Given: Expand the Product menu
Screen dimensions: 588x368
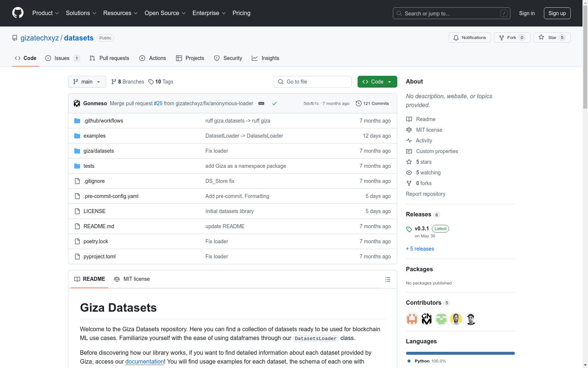Looking at the screenshot, I should click(46, 13).
